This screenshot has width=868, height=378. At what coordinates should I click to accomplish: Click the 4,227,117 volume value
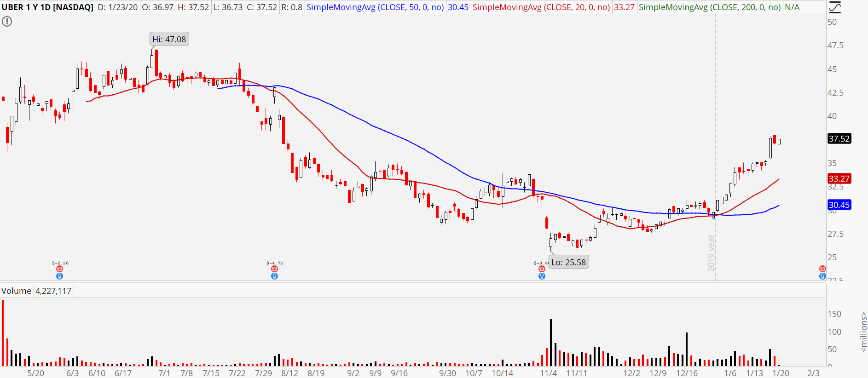[x=53, y=291]
